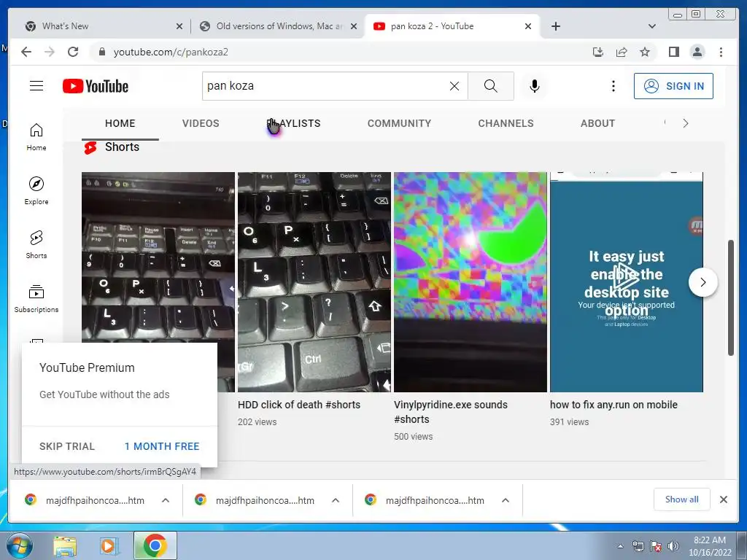
Task: Click Show all downloads
Action: 682,499
